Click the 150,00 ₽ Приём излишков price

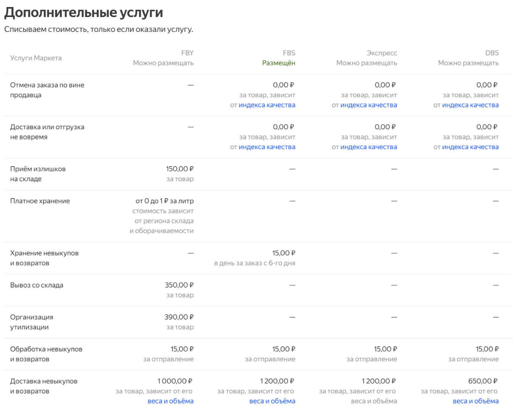pos(180,169)
